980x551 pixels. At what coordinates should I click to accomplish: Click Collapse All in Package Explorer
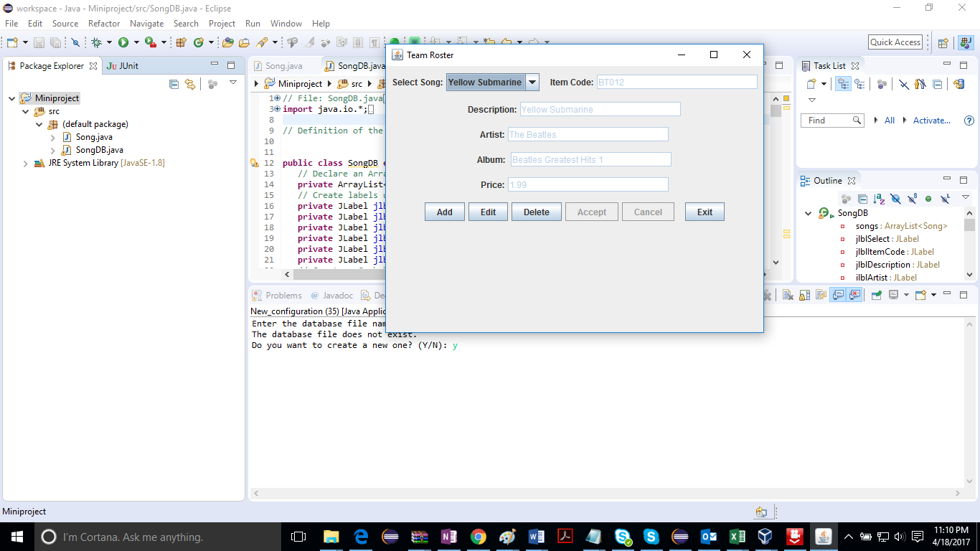point(174,84)
